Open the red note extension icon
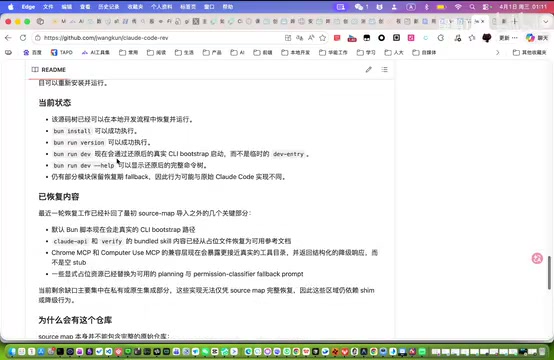 337,38
